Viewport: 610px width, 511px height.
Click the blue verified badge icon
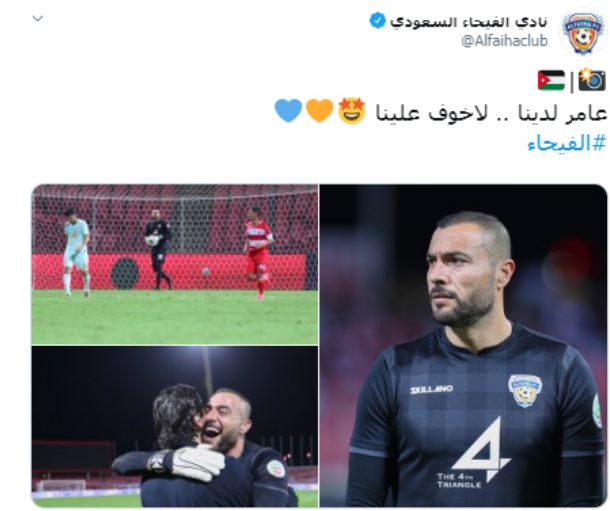click(377, 20)
